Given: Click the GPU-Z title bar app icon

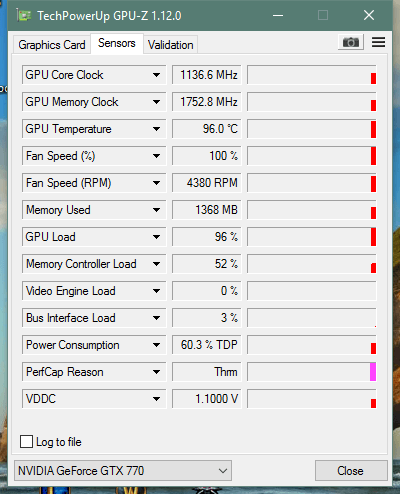Looking at the screenshot, I should pyautogui.click(x=24, y=15).
